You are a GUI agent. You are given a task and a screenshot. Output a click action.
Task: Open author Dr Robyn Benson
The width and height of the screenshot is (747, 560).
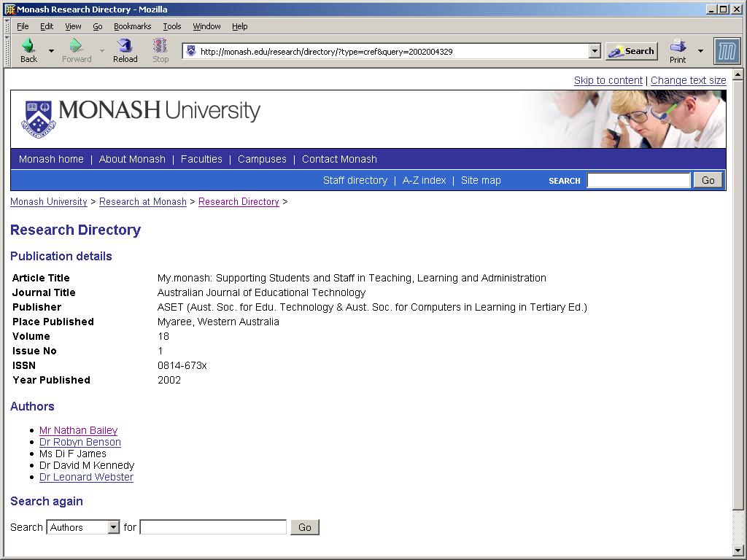coord(80,443)
